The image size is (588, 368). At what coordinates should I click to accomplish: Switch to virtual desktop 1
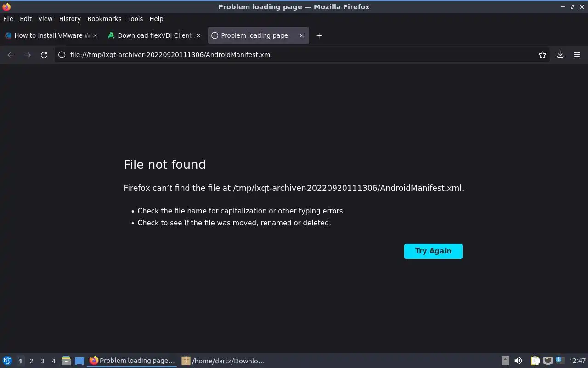point(20,361)
